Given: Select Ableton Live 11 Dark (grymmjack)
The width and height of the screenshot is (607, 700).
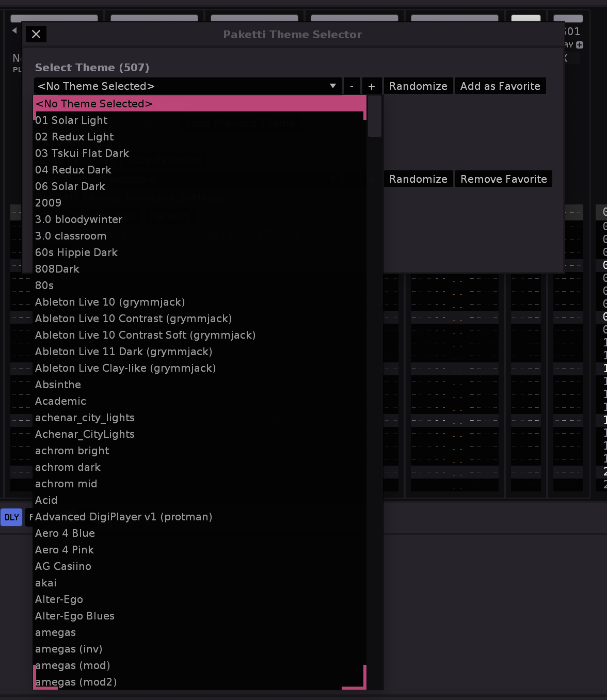Looking at the screenshot, I should click(123, 352).
